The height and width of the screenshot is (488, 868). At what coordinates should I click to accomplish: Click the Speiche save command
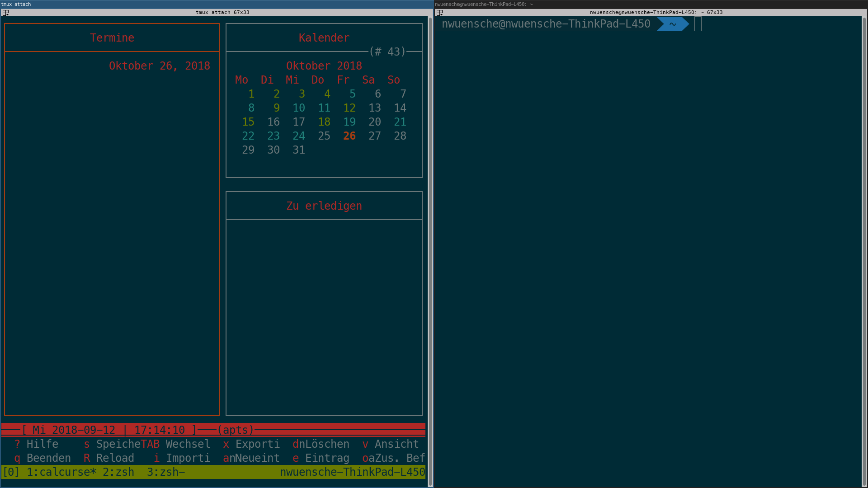(113, 444)
